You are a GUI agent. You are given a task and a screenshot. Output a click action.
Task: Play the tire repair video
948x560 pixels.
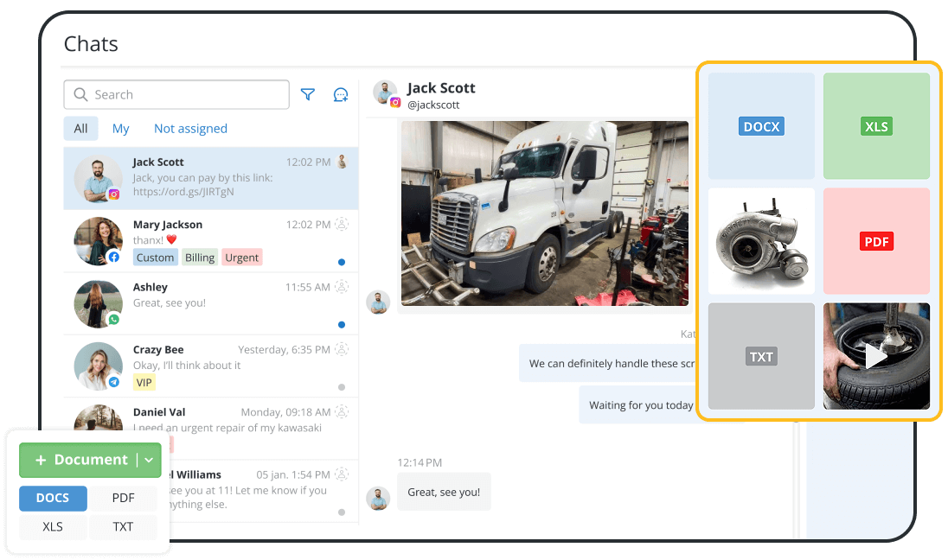click(x=876, y=356)
